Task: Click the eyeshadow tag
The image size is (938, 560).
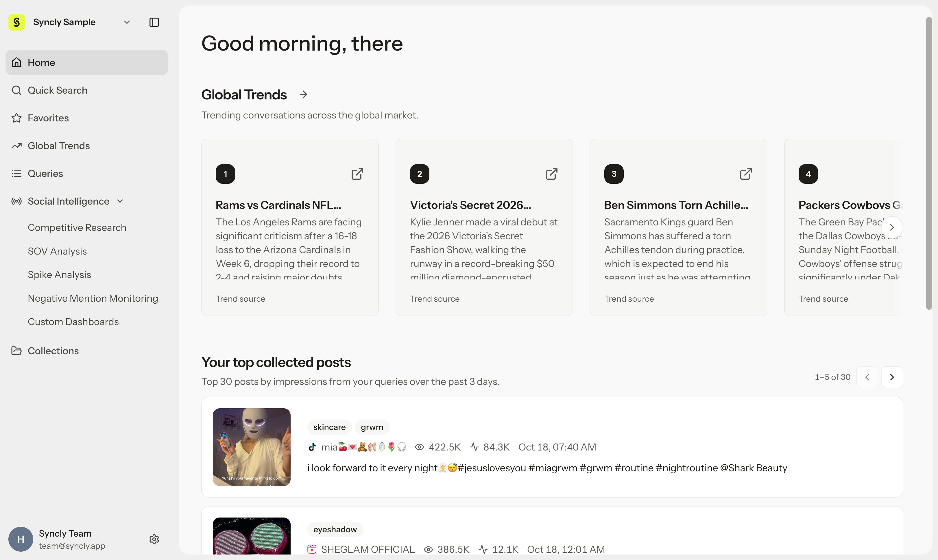Action: point(335,529)
